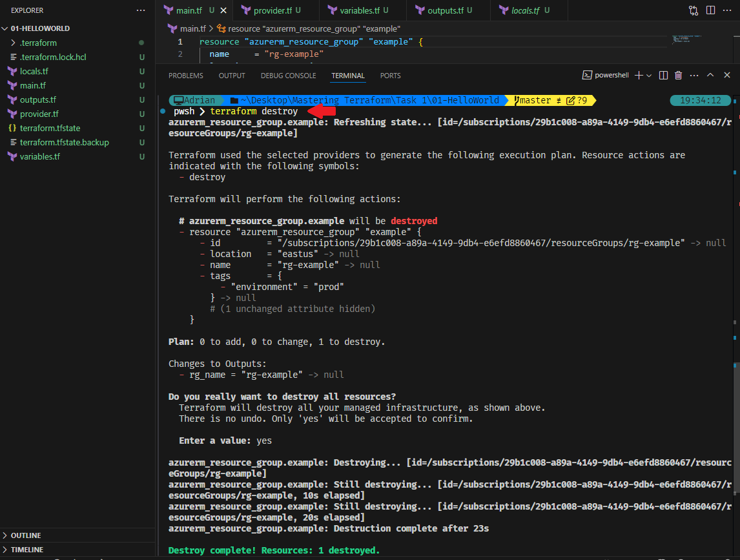Open Explorer more actions ellipsis

click(x=141, y=10)
